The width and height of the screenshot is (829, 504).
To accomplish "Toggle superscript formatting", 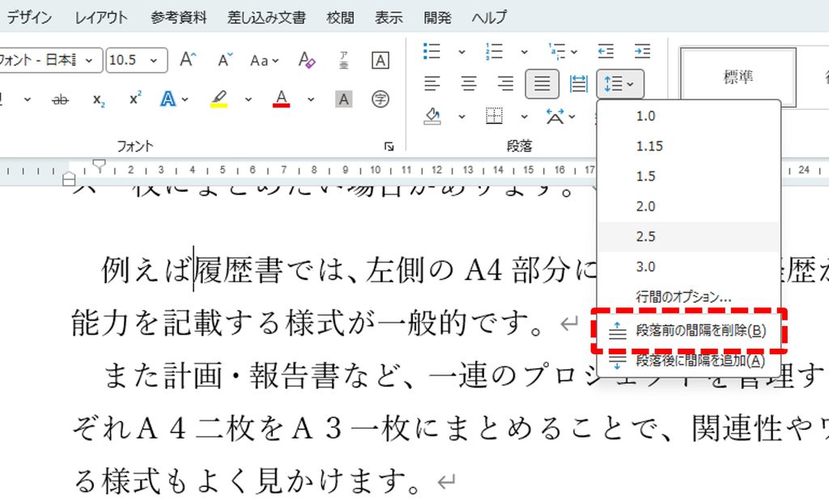I will [x=135, y=98].
